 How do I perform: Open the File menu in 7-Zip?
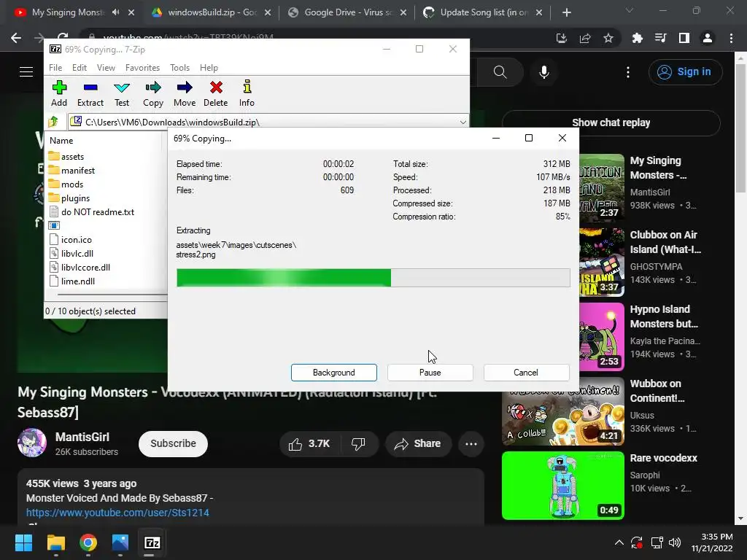click(x=55, y=68)
